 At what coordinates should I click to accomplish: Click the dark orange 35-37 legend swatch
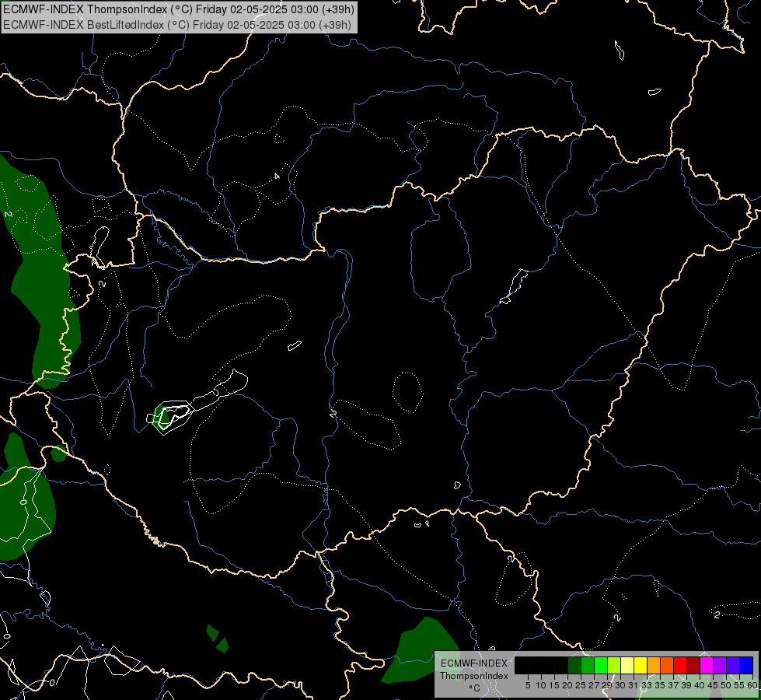pyautogui.click(x=667, y=666)
